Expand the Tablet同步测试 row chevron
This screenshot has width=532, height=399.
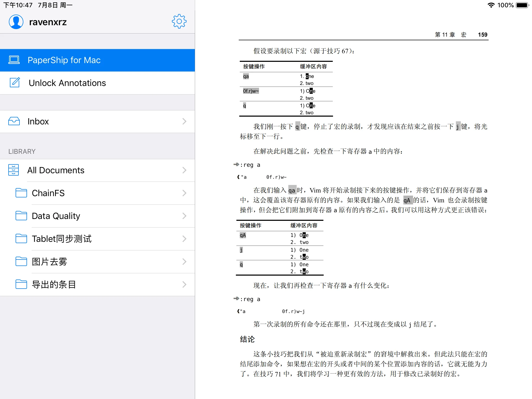(x=184, y=239)
